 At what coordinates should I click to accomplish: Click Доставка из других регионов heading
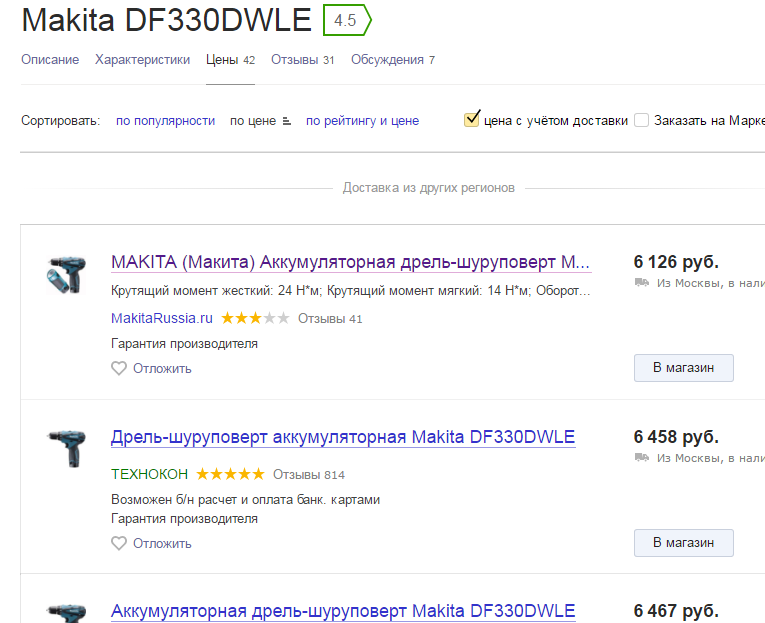(428, 188)
